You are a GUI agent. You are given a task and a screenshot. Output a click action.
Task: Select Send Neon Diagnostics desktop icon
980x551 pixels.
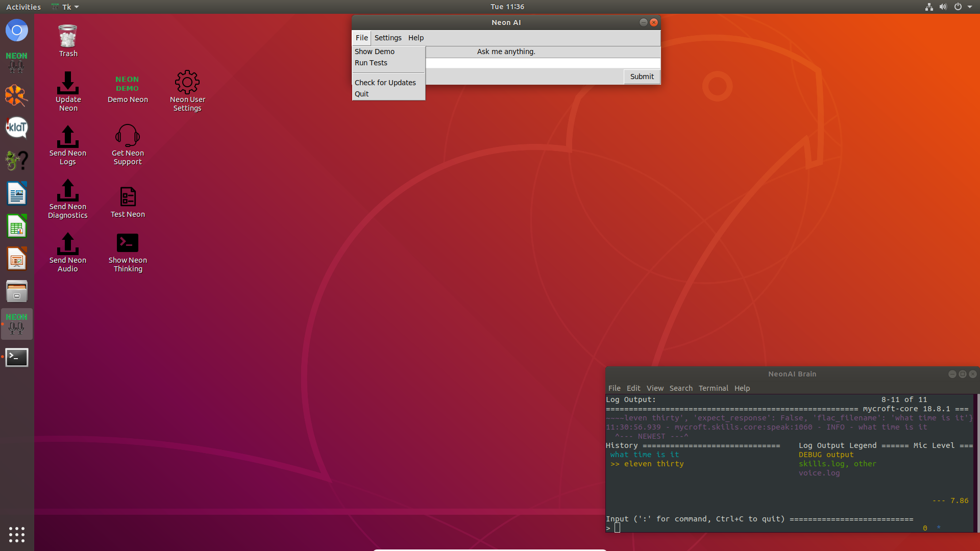click(x=68, y=199)
